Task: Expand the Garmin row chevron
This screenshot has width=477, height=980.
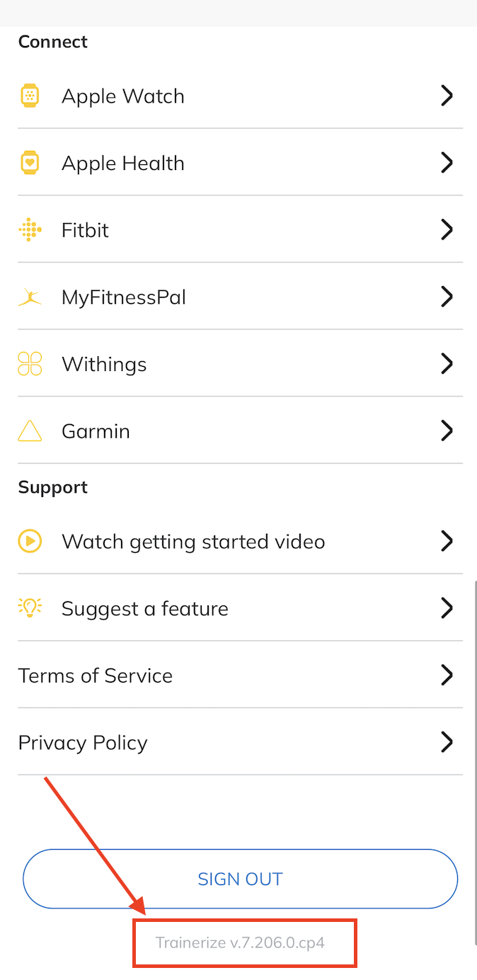Action: tap(447, 431)
